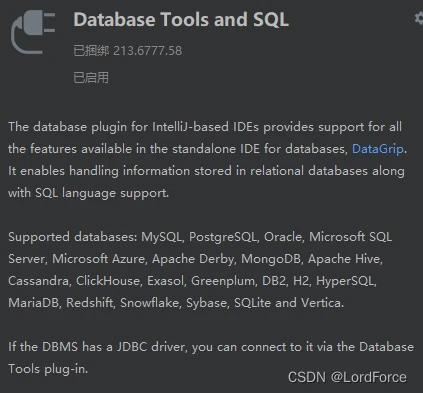Click the bundled version 213.6777.58 label
The image size is (423, 393).
pos(128,51)
